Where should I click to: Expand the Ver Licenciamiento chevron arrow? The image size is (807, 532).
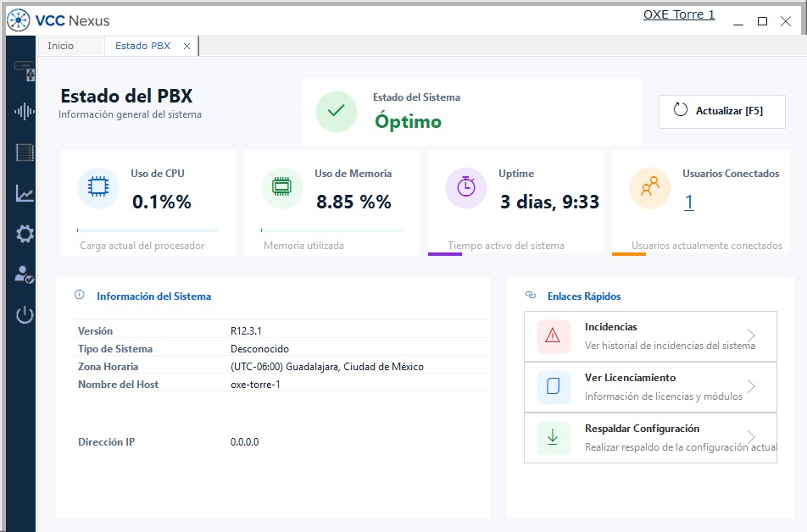click(x=751, y=386)
